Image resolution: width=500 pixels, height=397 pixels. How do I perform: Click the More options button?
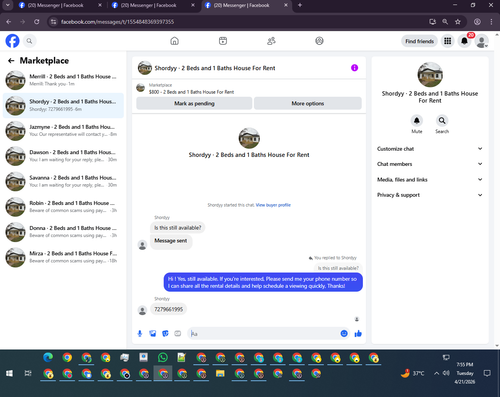coord(308,103)
